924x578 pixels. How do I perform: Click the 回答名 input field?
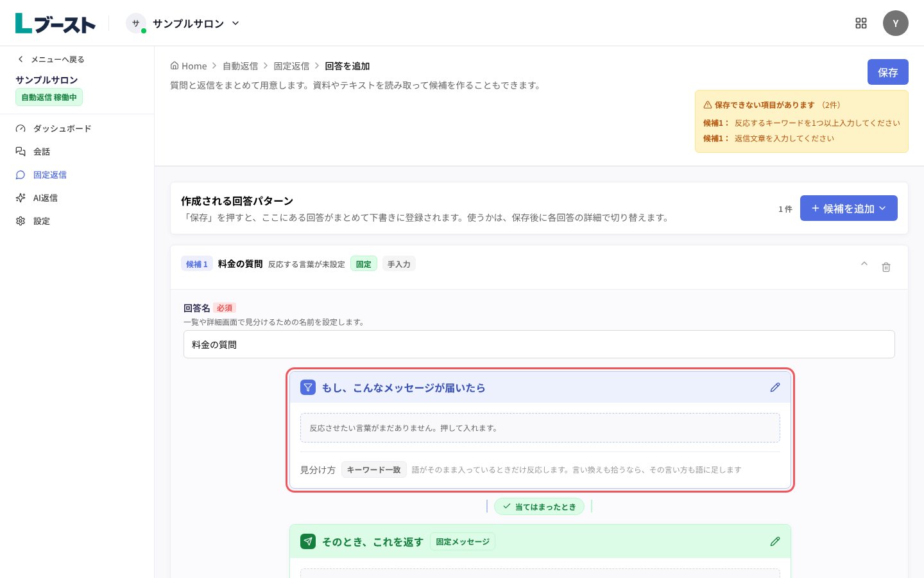click(x=539, y=344)
